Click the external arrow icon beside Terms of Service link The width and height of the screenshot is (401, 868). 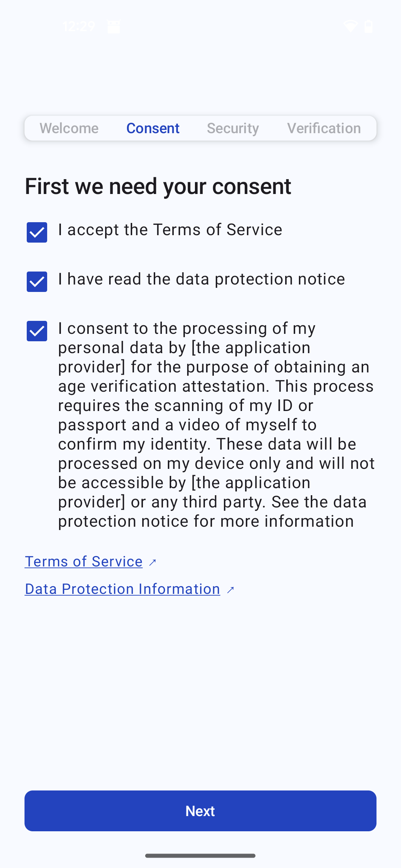point(152,562)
